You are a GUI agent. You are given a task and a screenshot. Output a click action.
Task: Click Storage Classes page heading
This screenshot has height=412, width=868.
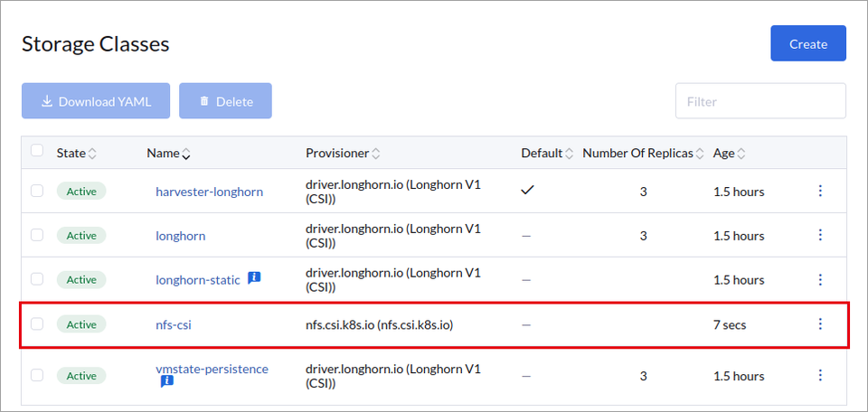[95, 43]
